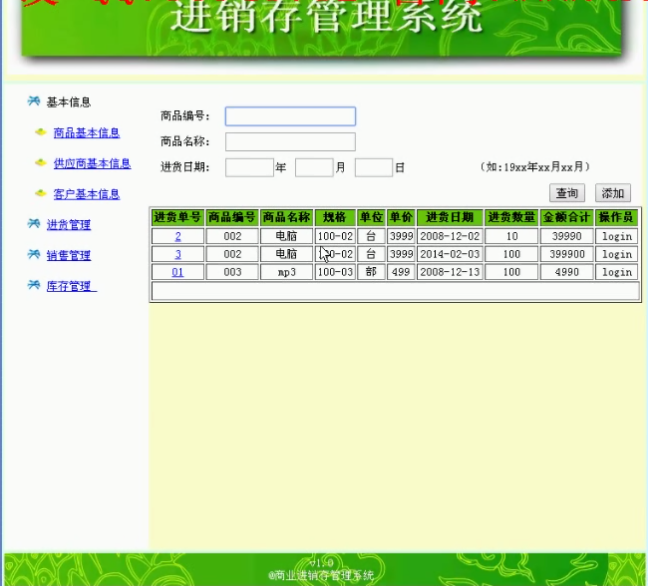Click the date format hint 如:19xx年xx月xx月
The width and height of the screenshot is (648, 586).
click(x=535, y=167)
